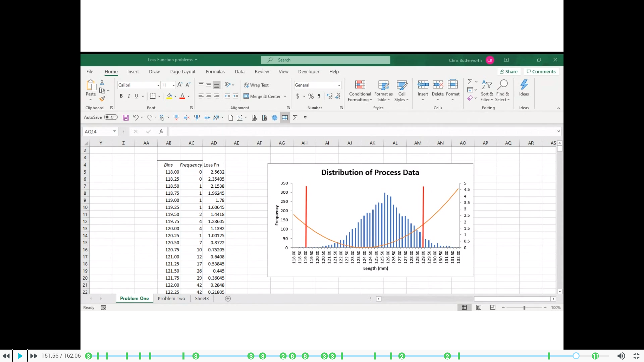Click the Percent Style icon
This screenshot has width=644, height=362.
pyautogui.click(x=311, y=97)
